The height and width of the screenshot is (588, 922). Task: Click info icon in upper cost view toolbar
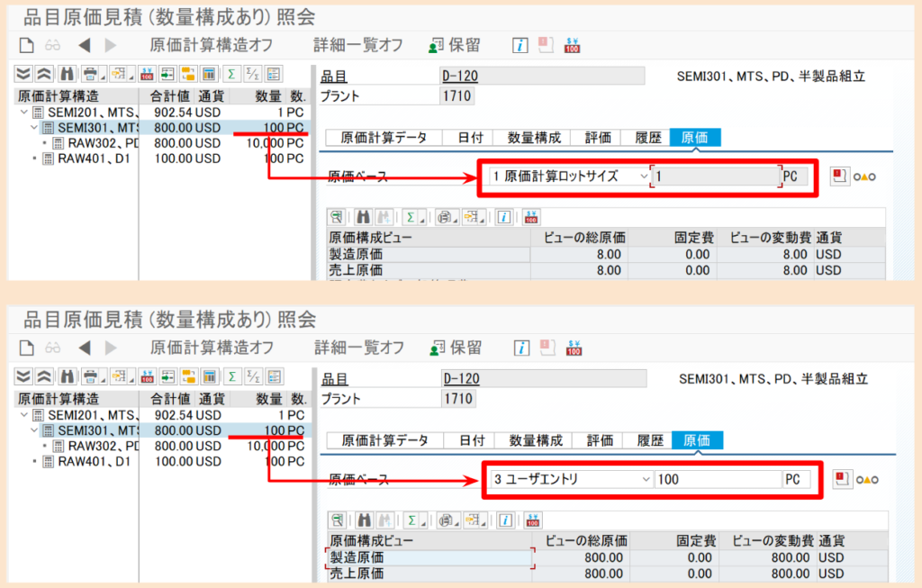504,217
